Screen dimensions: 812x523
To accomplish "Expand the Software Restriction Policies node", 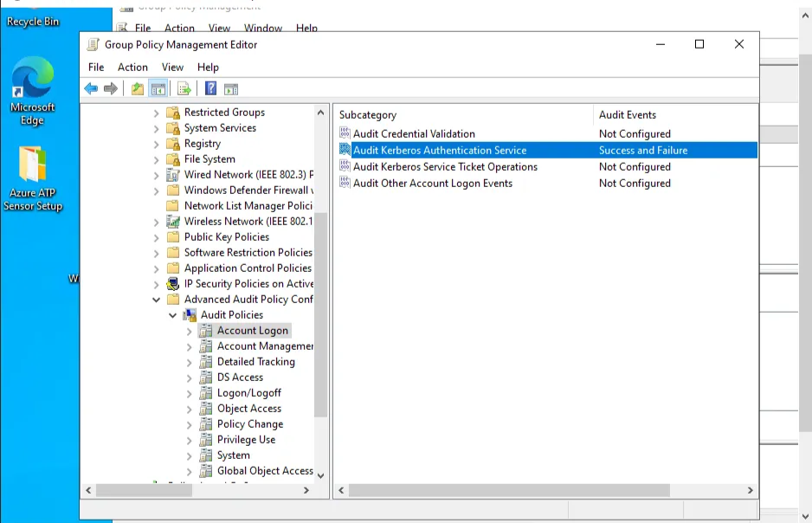I will click(x=157, y=253).
